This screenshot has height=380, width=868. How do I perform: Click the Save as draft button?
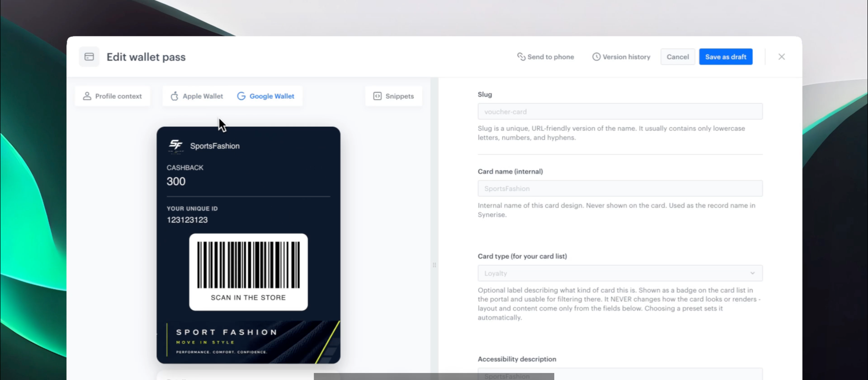click(x=726, y=57)
